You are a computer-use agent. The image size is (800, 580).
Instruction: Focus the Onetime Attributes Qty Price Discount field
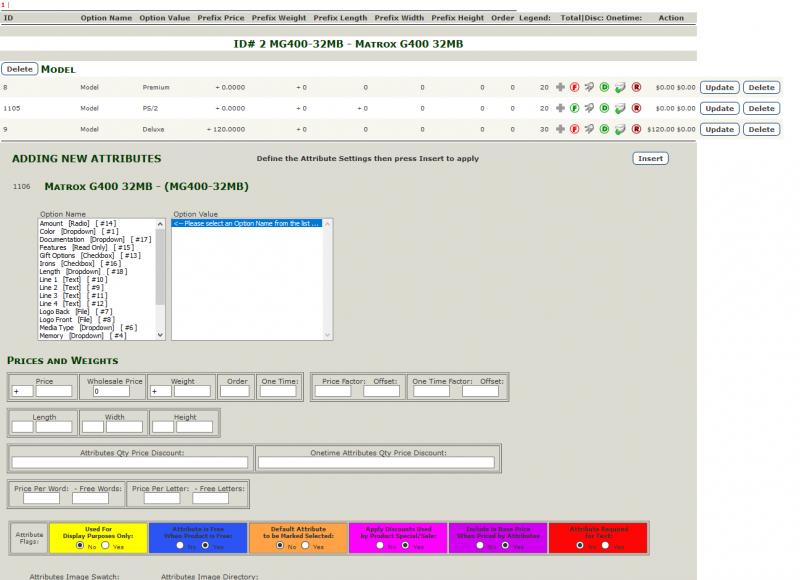376,463
